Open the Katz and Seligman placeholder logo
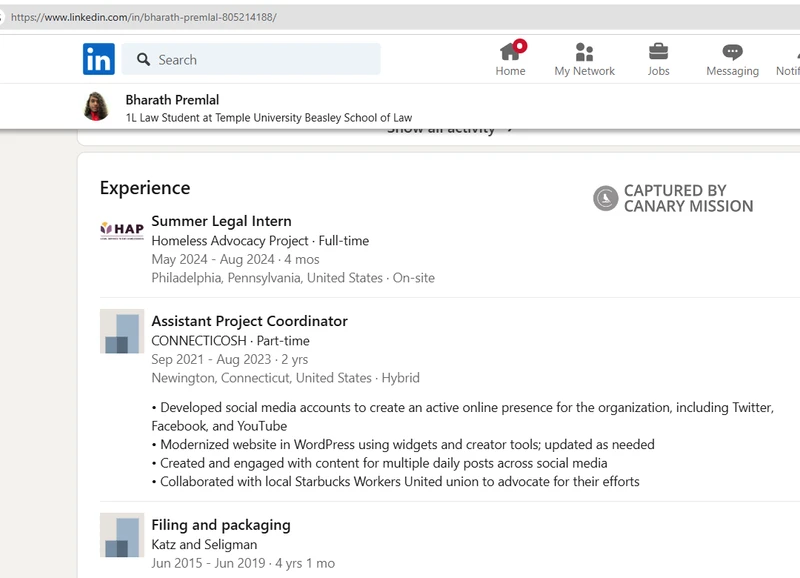This screenshot has width=800, height=578. point(122,535)
